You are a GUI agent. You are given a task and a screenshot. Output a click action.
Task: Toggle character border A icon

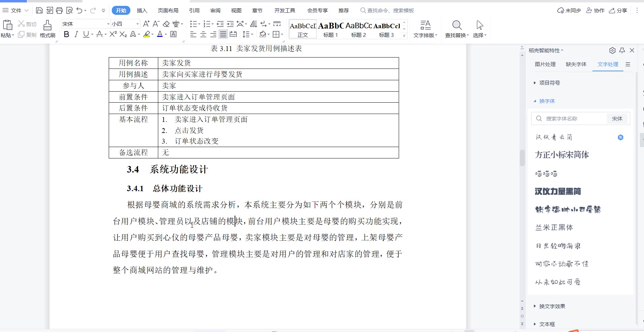174,34
